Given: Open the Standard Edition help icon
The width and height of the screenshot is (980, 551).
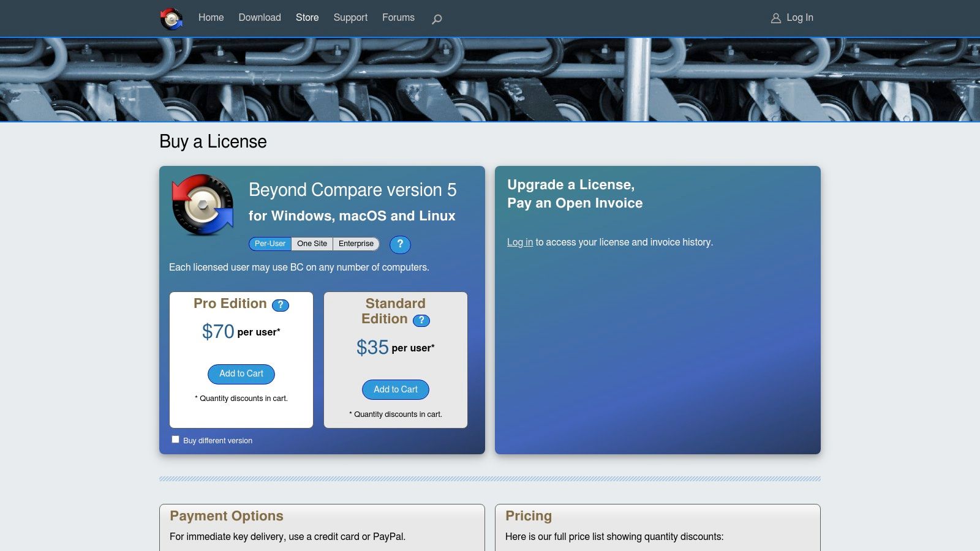Looking at the screenshot, I should tap(421, 320).
